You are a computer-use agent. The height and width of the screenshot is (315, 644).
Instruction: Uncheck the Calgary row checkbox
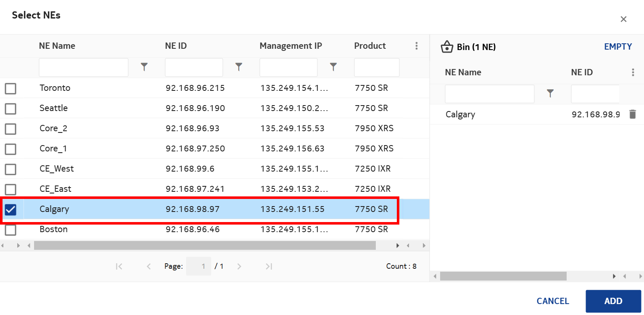(11, 209)
